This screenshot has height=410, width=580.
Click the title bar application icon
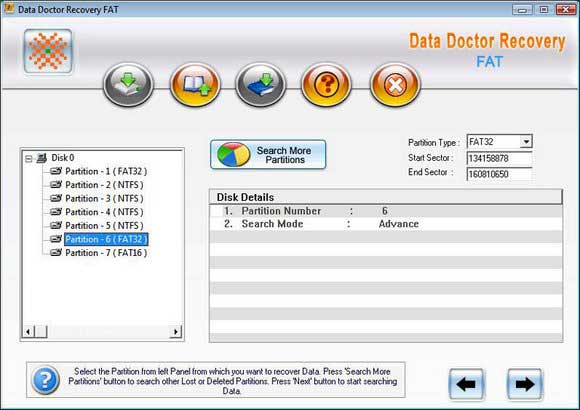point(9,9)
